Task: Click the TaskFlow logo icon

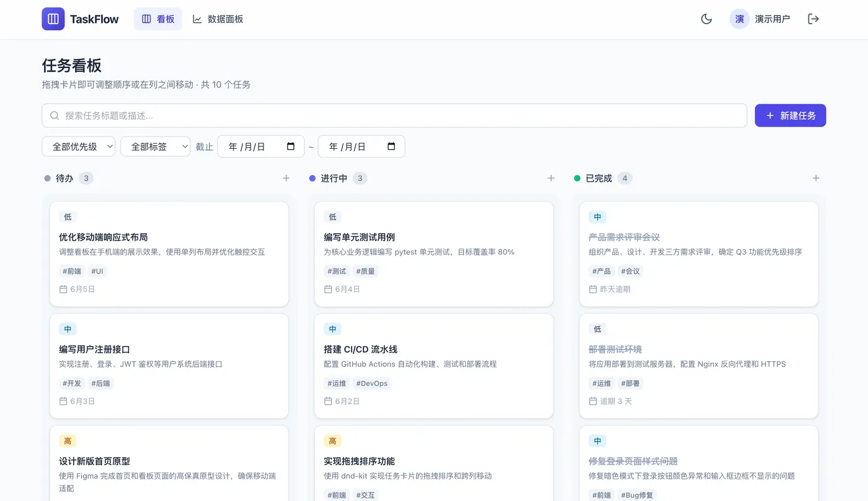Action: click(53, 19)
